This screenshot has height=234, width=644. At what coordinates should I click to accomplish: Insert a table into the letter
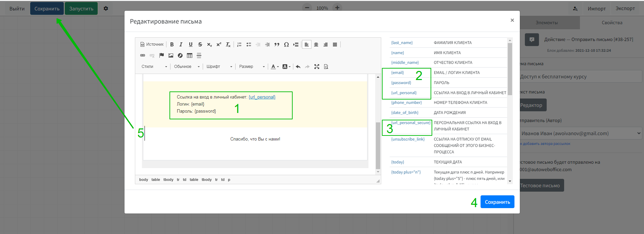190,55
